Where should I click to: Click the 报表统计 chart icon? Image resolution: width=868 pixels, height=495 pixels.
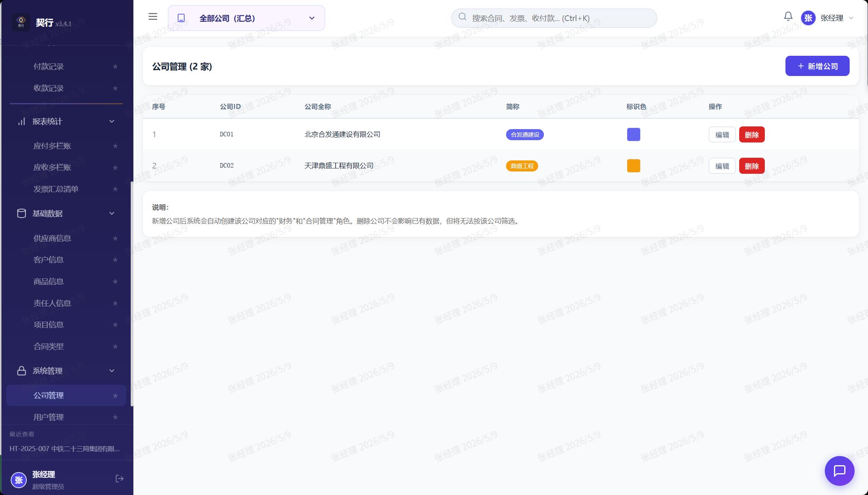pos(22,121)
